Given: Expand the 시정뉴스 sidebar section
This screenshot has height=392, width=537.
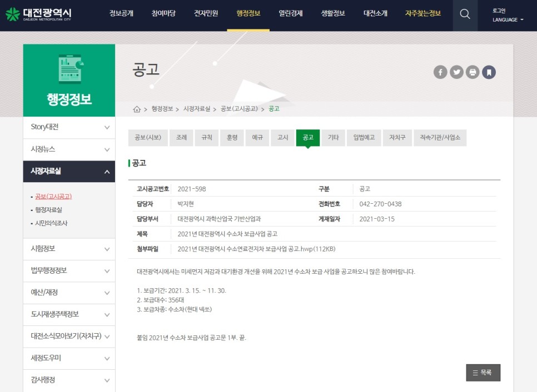Looking at the screenshot, I should tap(69, 149).
